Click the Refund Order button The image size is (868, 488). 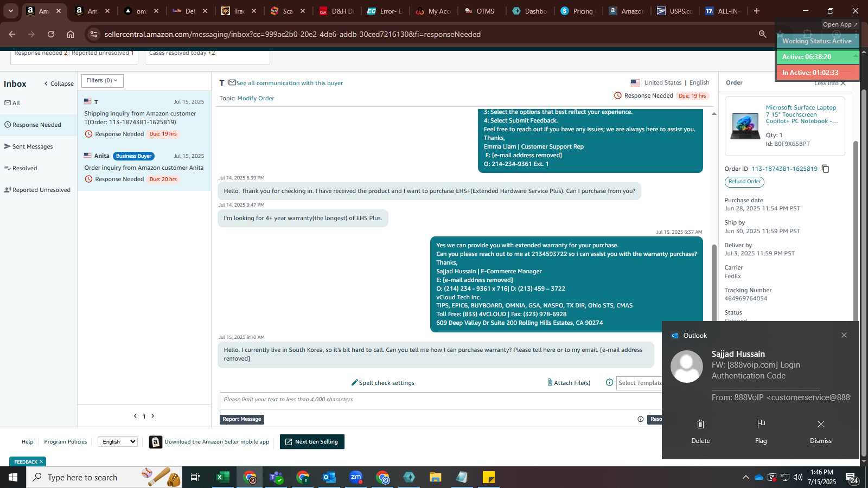tap(744, 182)
